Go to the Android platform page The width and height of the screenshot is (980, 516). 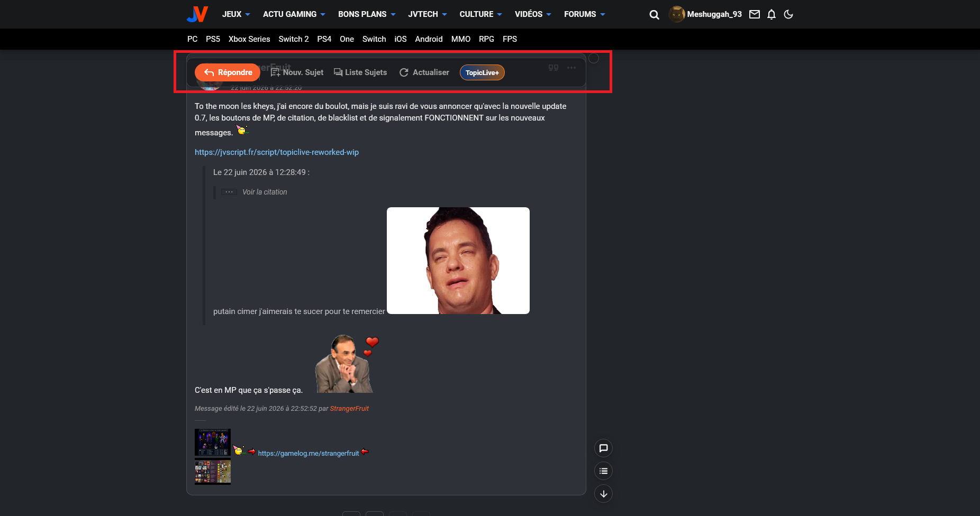429,39
